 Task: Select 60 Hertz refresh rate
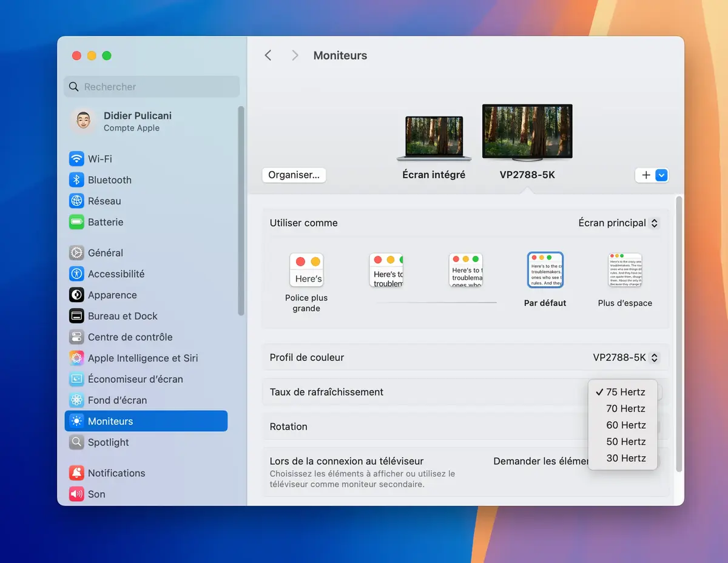coord(625,425)
